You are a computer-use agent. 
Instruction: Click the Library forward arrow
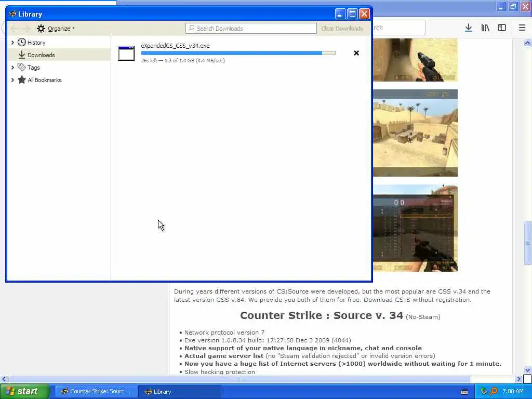(x=26, y=29)
